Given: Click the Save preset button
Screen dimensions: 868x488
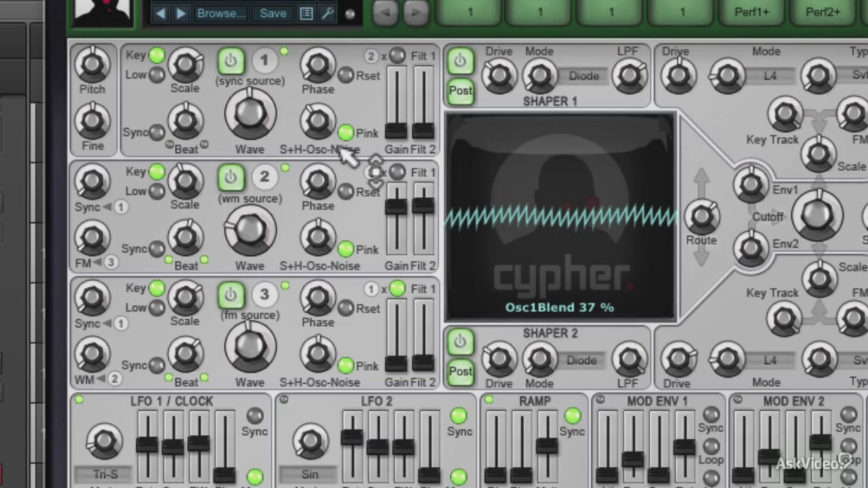Looking at the screenshot, I should tap(273, 14).
